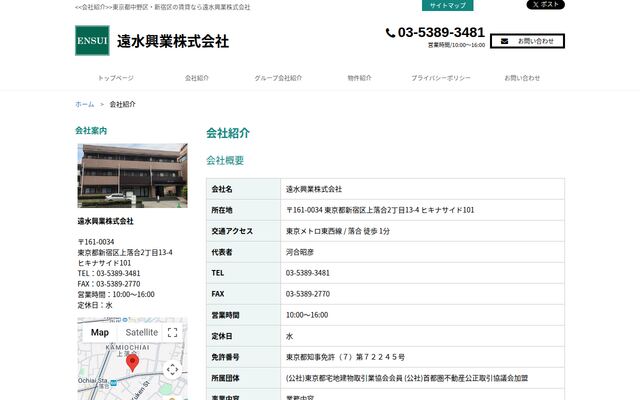Click the 所在地 address value cell

coord(422,210)
